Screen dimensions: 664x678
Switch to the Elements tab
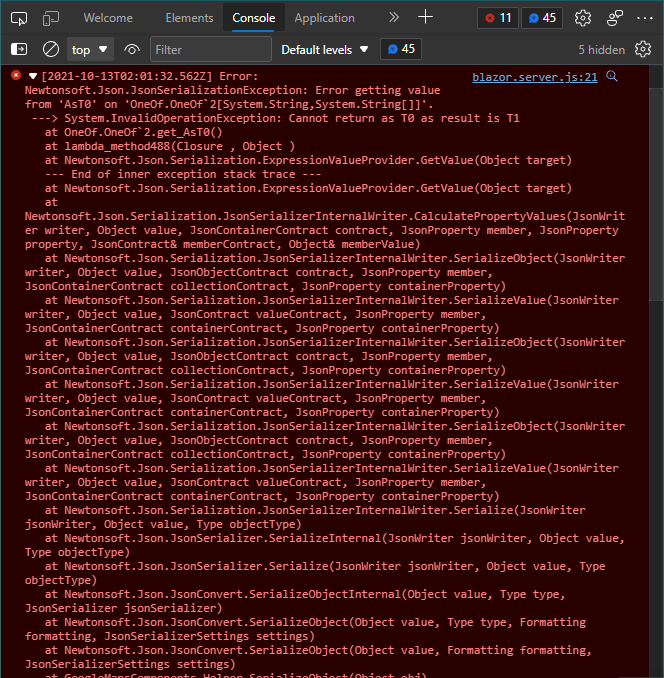tap(189, 18)
